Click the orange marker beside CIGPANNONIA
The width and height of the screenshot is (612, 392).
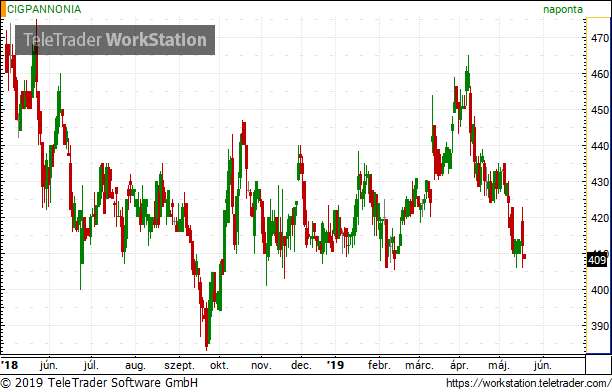click(3, 9)
